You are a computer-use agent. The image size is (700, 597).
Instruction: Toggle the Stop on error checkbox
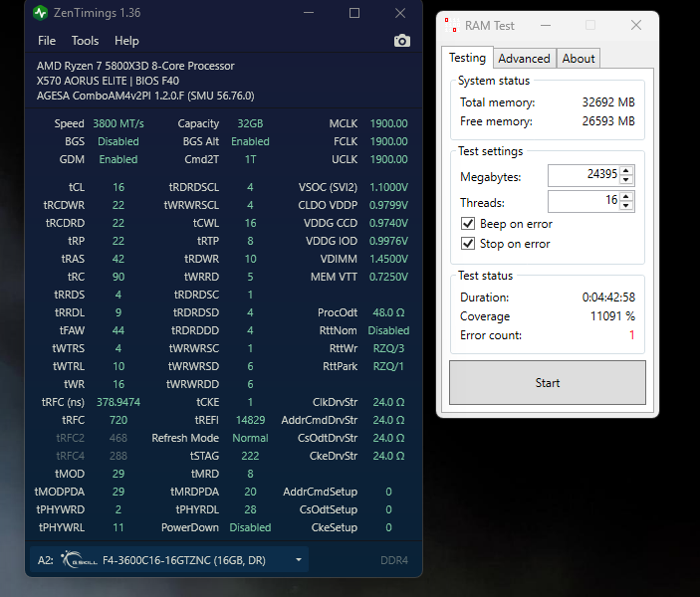point(468,244)
